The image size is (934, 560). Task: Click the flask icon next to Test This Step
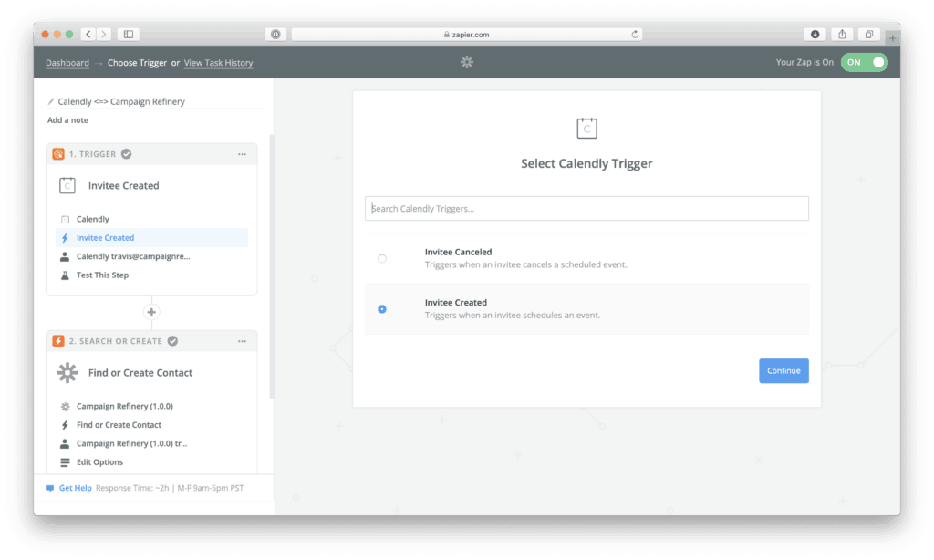tap(65, 275)
